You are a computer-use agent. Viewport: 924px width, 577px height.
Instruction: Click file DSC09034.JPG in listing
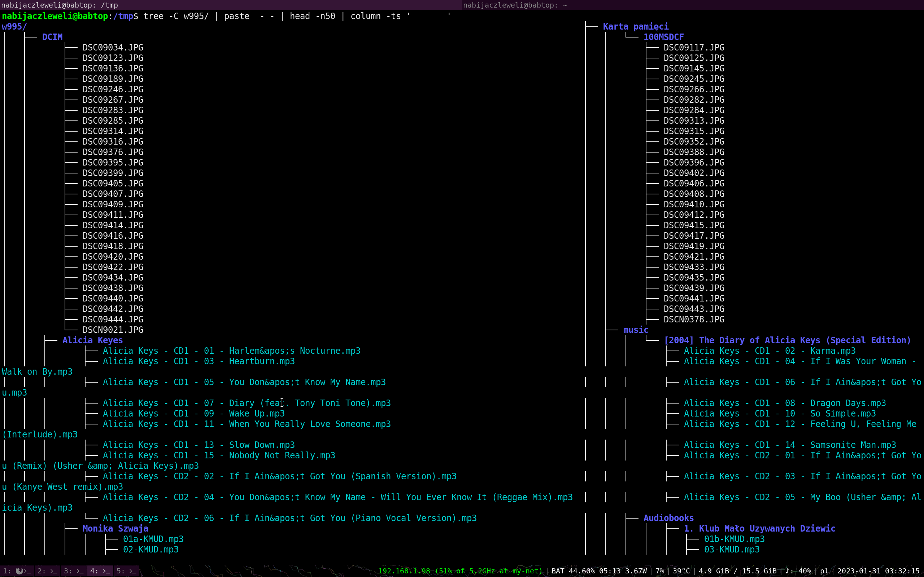pyautogui.click(x=113, y=48)
